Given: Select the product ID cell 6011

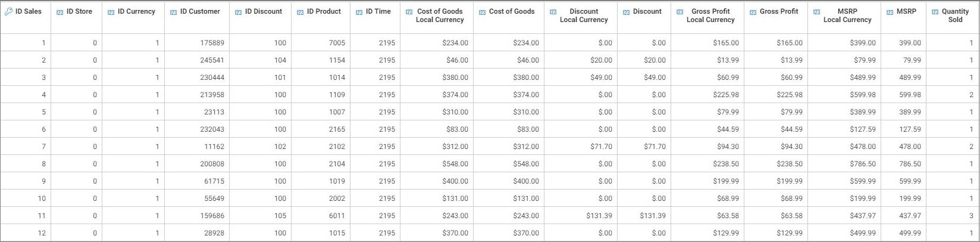Looking at the screenshot, I should coord(337,216).
